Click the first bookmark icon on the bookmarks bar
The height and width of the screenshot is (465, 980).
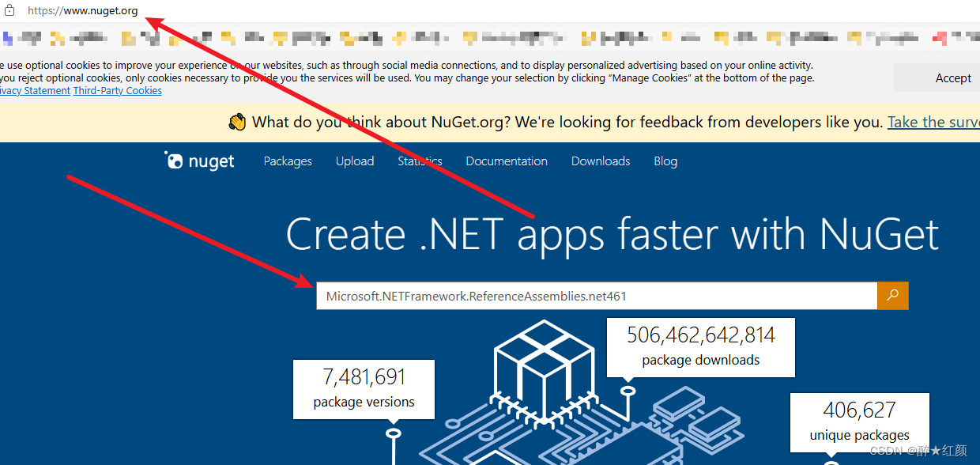click(6, 37)
